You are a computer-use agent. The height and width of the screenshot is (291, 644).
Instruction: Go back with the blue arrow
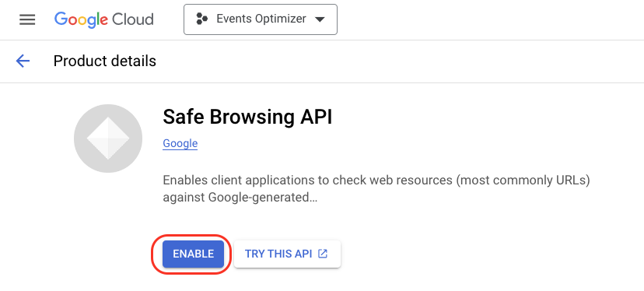click(23, 61)
